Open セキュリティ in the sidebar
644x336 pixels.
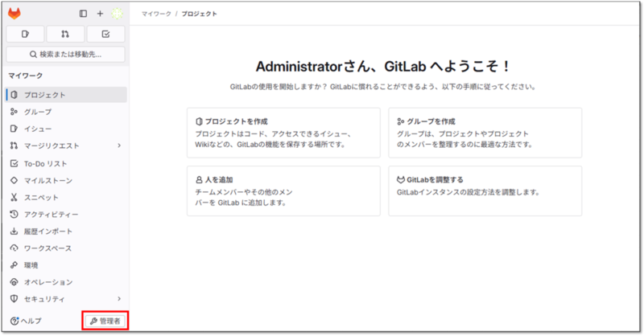click(x=67, y=299)
